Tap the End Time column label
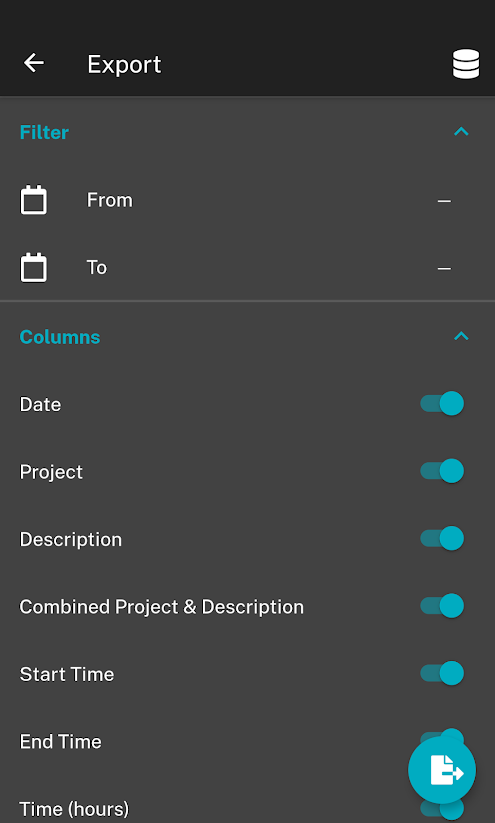 [60, 742]
